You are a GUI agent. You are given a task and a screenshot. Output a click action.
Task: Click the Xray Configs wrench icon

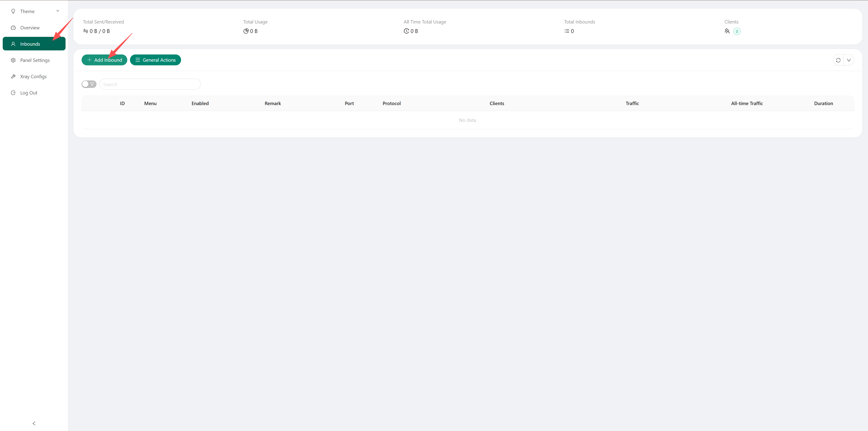[x=13, y=76]
